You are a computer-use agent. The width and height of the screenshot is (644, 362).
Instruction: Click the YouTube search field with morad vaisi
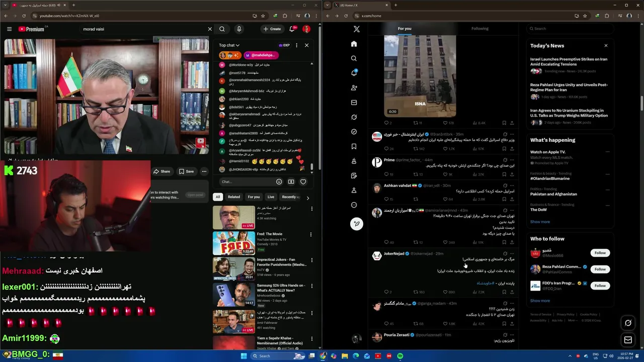(x=143, y=29)
